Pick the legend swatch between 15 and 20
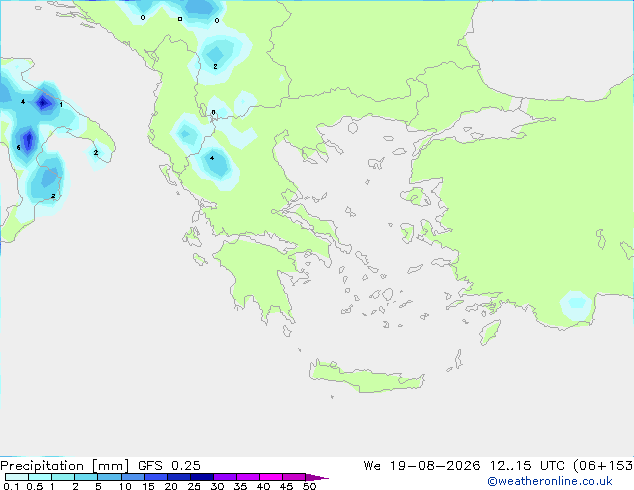The width and height of the screenshot is (634, 490). (155, 477)
